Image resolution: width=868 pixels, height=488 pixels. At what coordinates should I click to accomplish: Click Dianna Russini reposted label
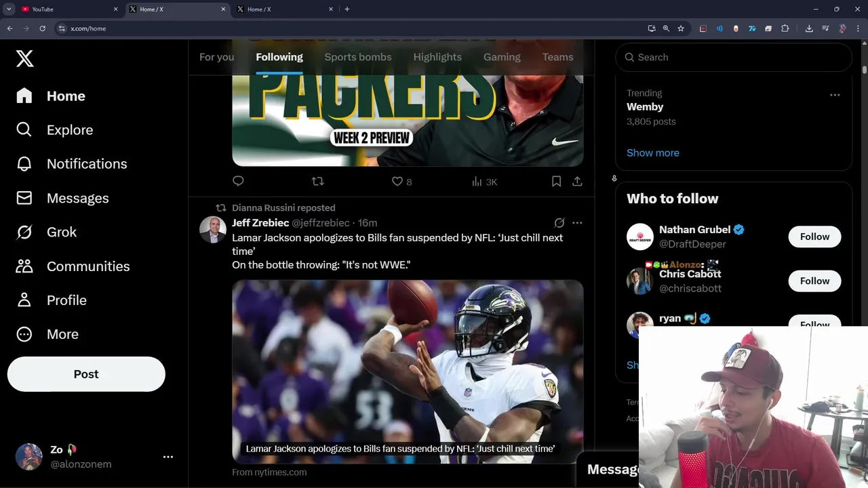283,207
